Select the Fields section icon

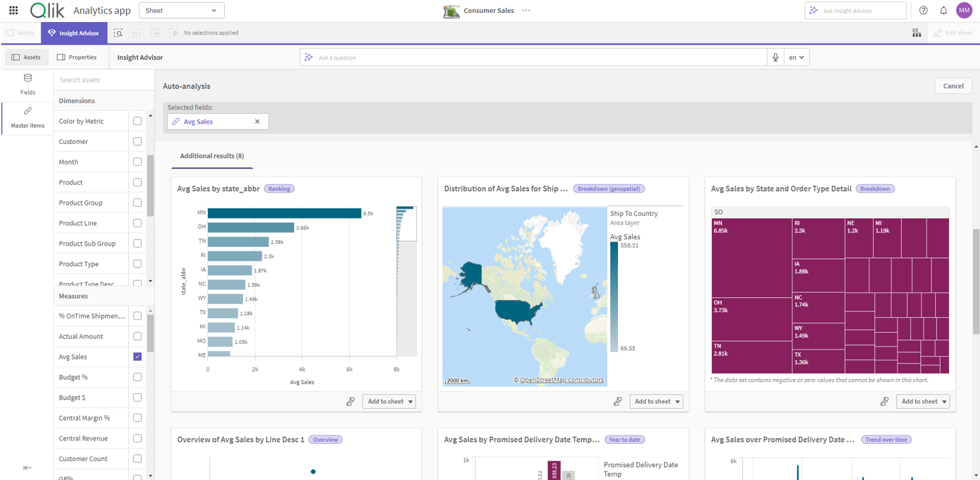click(x=28, y=78)
